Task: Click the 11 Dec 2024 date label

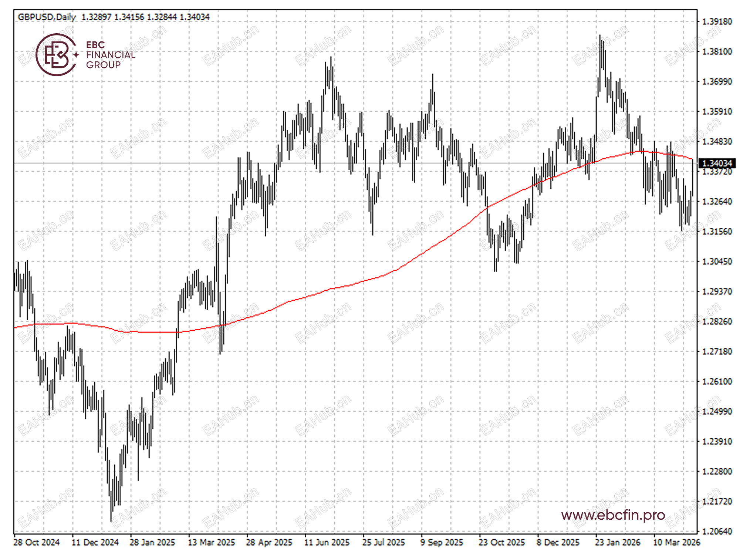Action: 95,542
